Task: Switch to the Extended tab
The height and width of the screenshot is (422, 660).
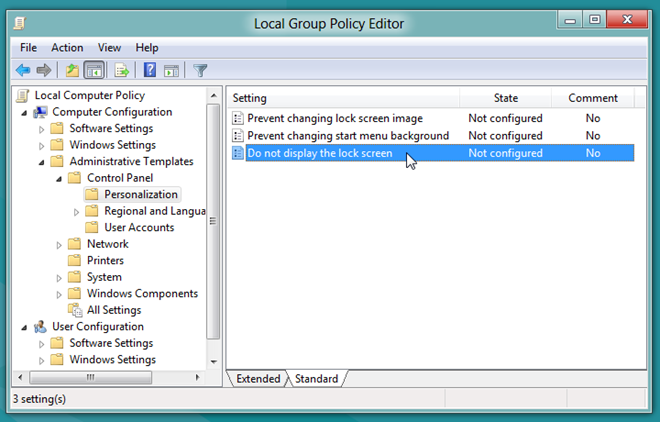Action: 257,379
